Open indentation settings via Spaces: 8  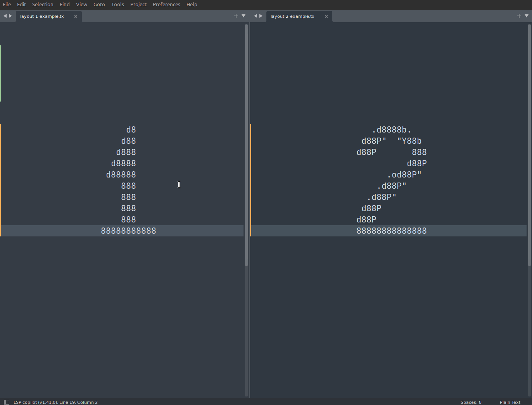pos(471,402)
